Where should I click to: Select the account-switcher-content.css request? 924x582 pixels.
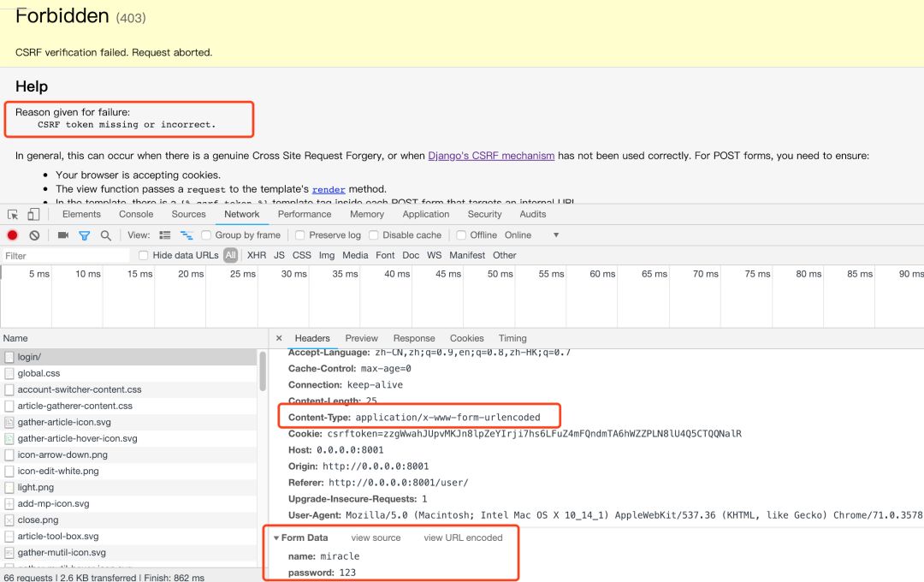[x=128, y=389]
